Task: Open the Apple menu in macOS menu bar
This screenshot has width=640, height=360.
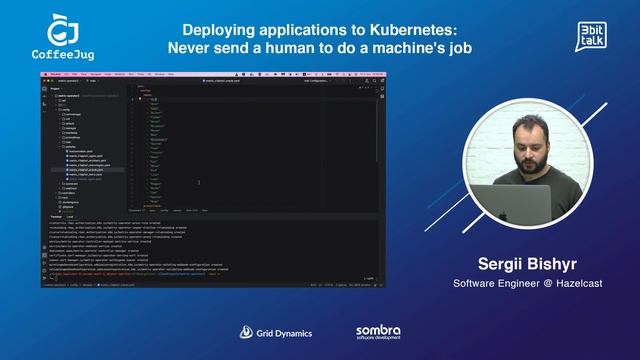Action: pos(45,74)
